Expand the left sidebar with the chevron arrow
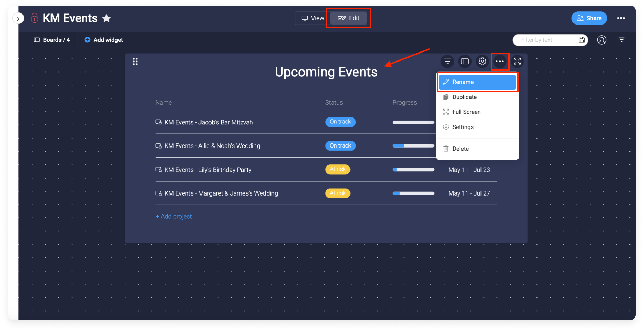Viewport: 644px width, 331px height. pos(18,18)
